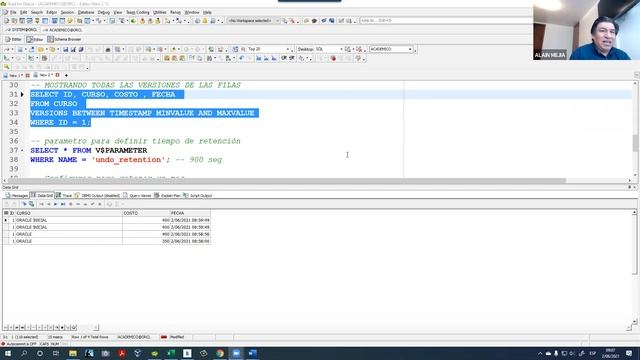Select the date cell ending 08:58:56

pos(190,234)
